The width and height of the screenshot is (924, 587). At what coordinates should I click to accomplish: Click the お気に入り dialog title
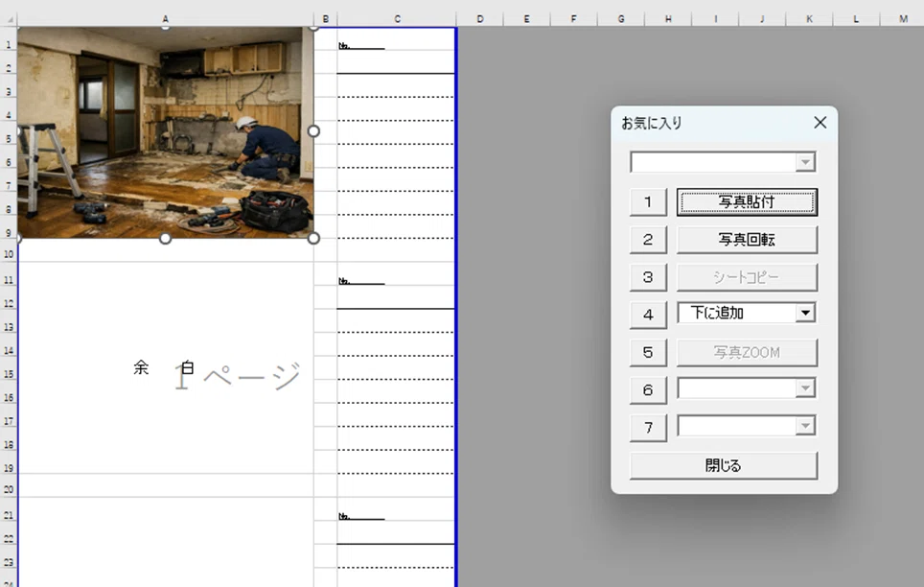[x=652, y=123]
